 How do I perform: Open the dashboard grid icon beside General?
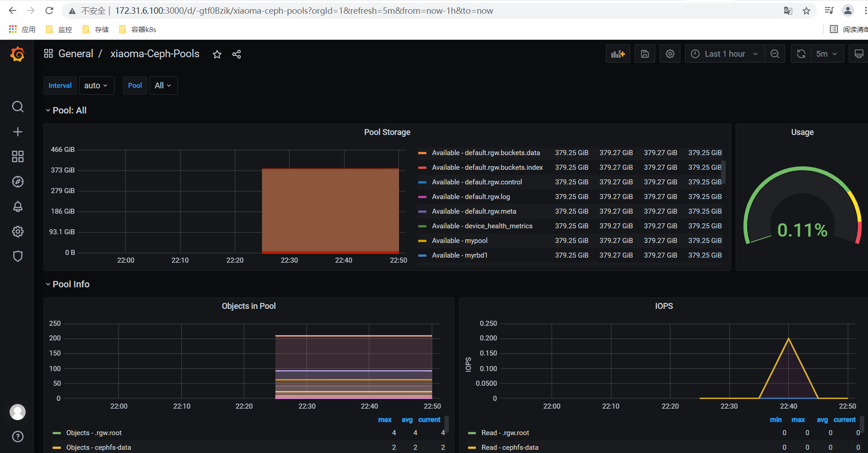click(x=49, y=54)
